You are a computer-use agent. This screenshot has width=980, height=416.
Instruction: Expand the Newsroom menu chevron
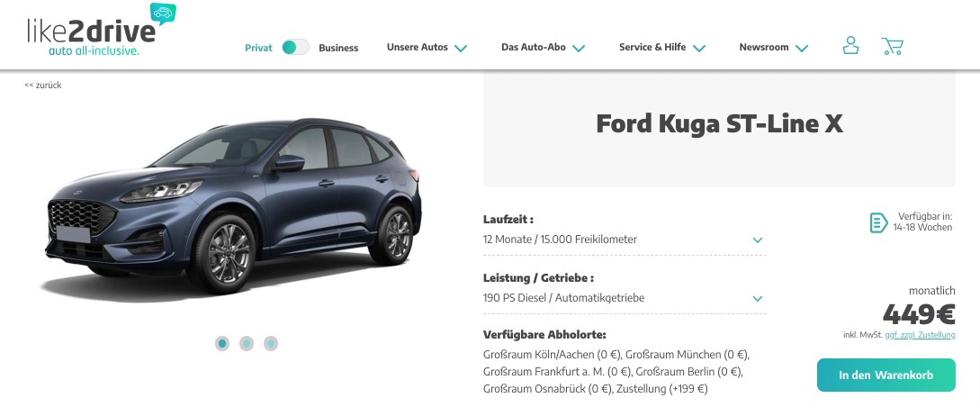pos(802,48)
